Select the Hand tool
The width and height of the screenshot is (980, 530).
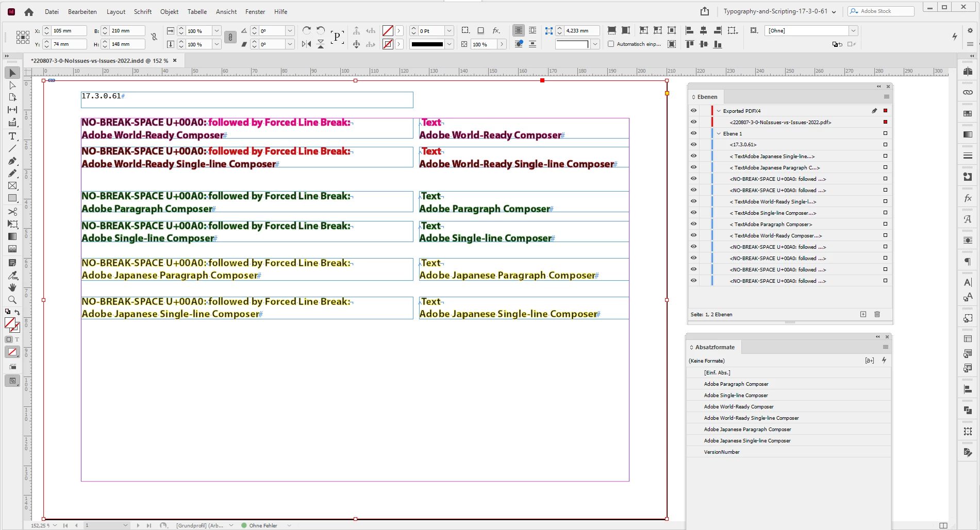pyautogui.click(x=12, y=287)
